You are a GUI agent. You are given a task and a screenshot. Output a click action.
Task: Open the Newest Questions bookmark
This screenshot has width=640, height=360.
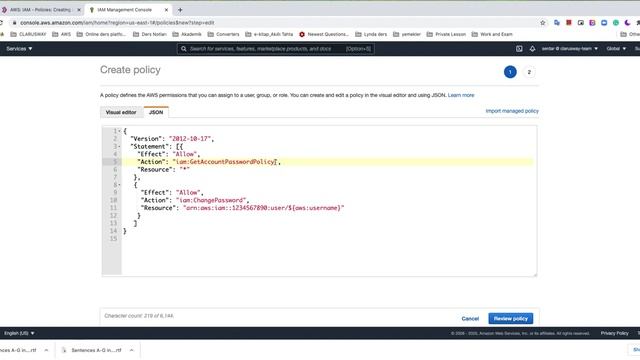coord(324,34)
